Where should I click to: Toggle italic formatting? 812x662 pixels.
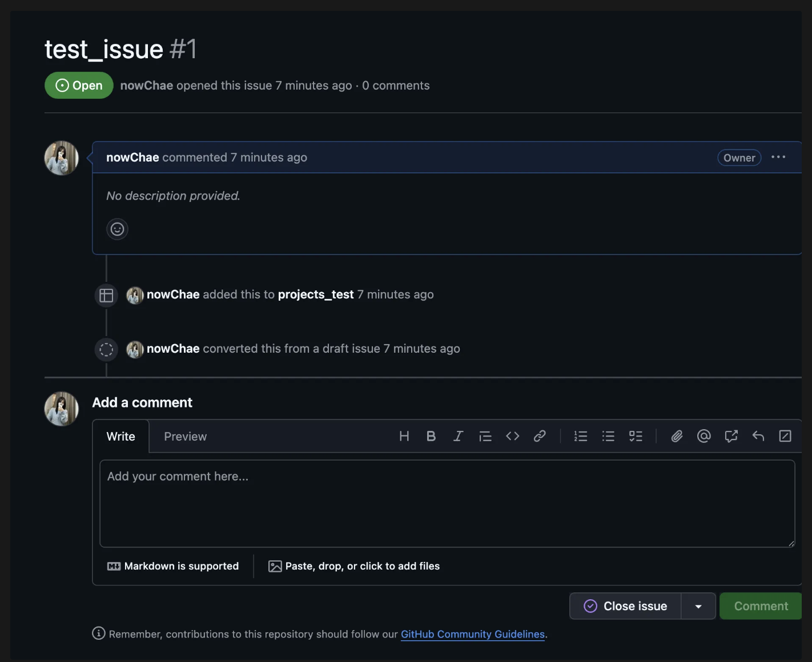click(x=458, y=436)
